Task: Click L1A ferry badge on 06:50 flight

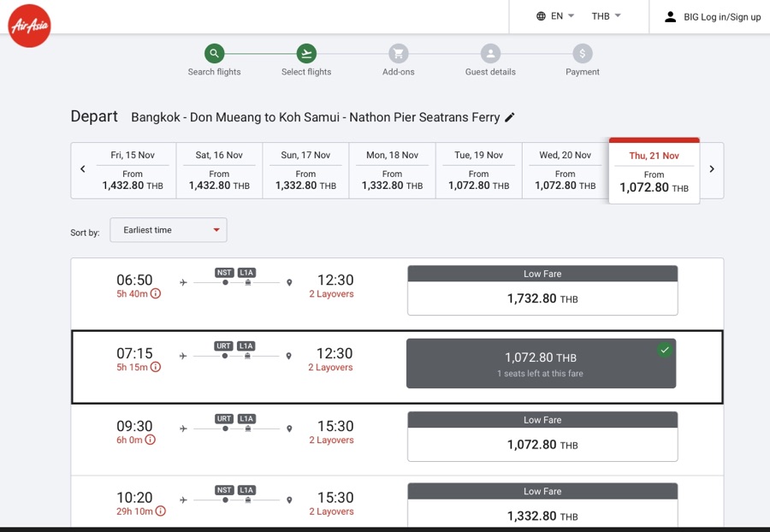Action: click(246, 272)
